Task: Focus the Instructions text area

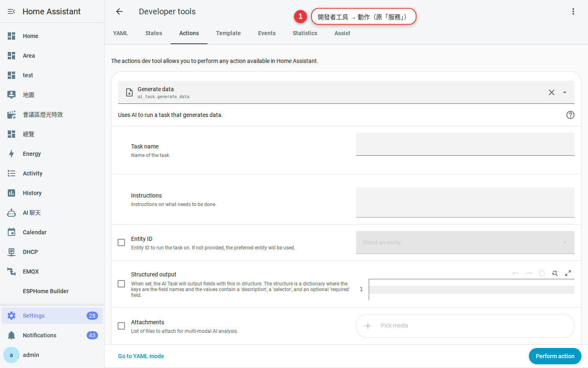Action: pos(465,202)
